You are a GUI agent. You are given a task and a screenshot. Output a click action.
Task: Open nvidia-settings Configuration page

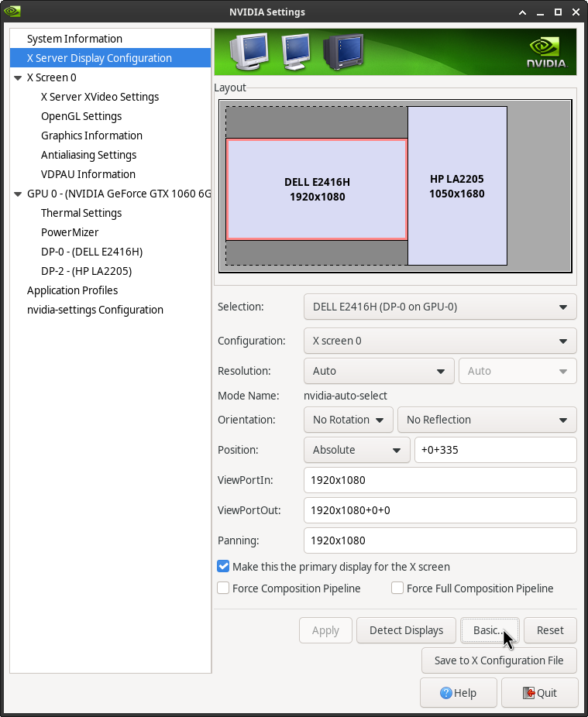coord(110,310)
